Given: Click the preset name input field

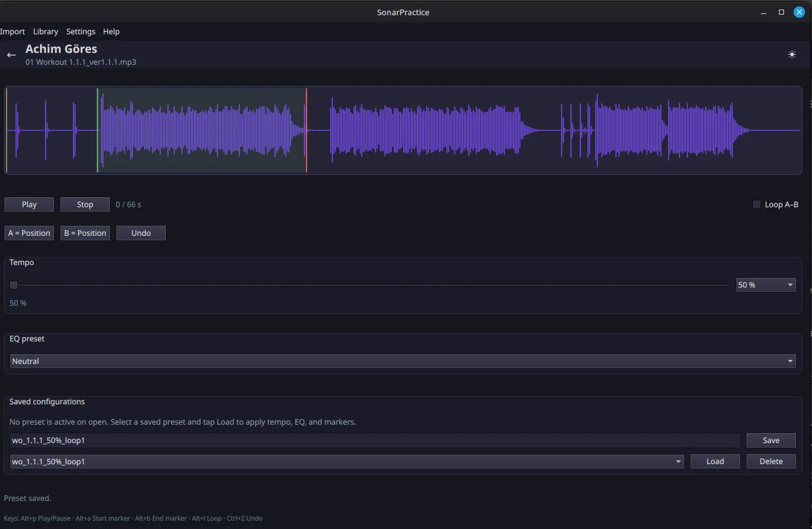Looking at the screenshot, I should pos(375,441).
